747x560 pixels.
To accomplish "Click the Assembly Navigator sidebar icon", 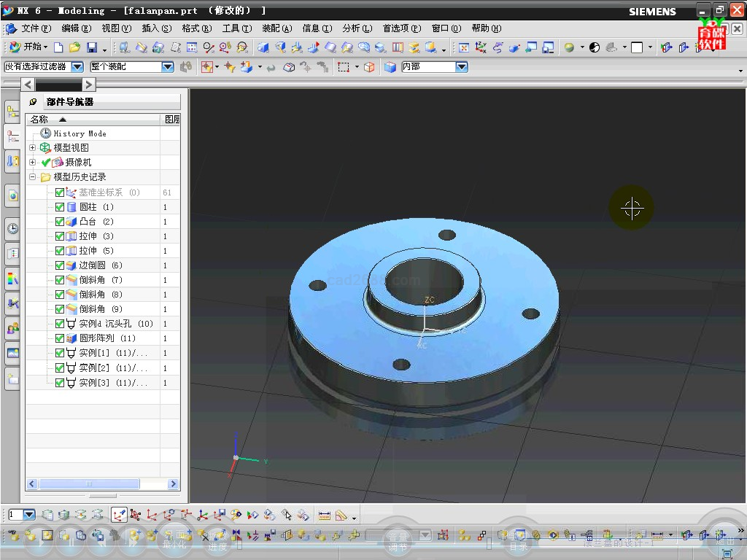I will (12, 112).
